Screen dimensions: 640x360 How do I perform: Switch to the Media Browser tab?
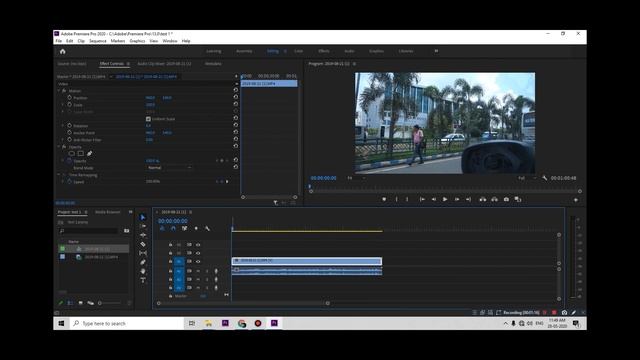coord(108,212)
